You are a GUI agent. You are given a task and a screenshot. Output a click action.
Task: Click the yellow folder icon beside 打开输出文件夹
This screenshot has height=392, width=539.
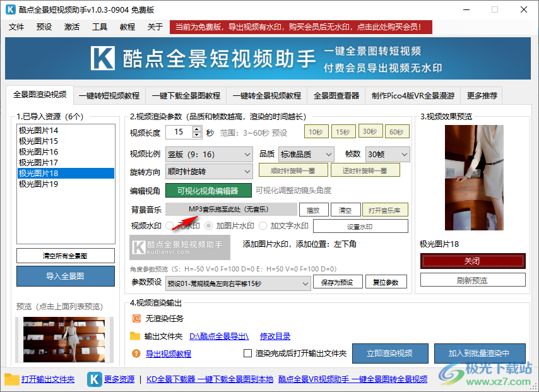pyautogui.click(x=11, y=379)
